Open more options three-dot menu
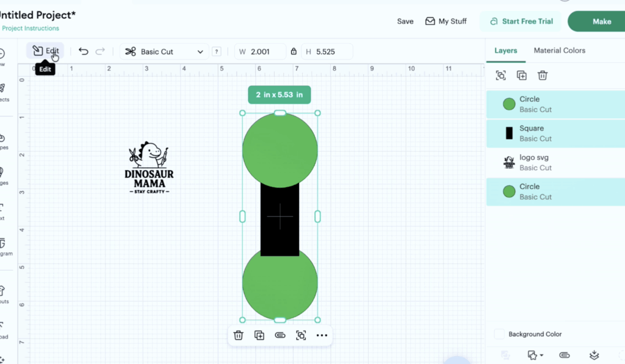The image size is (625, 364). (322, 335)
